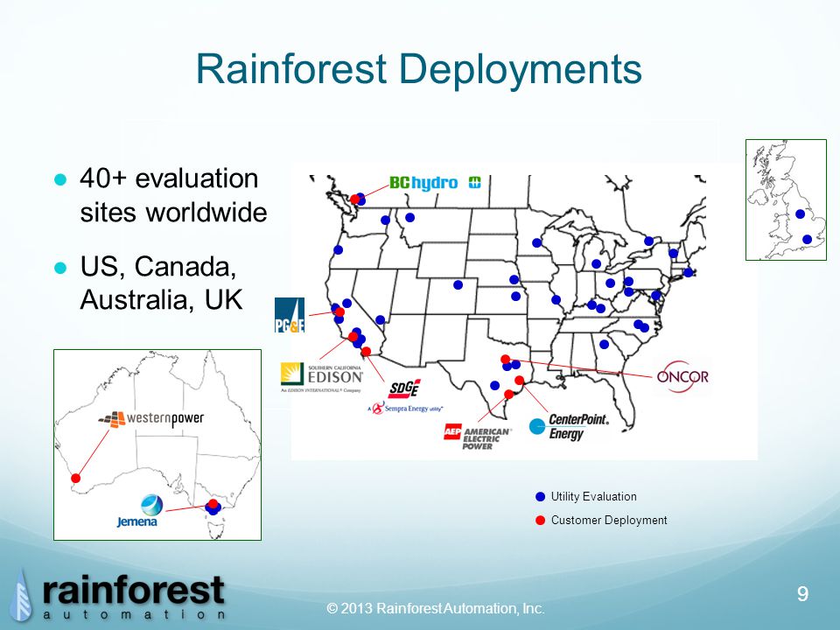The width and height of the screenshot is (840, 630).
Task: Click the SDG&E Sempra Energy logo
Action: coord(404,397)
